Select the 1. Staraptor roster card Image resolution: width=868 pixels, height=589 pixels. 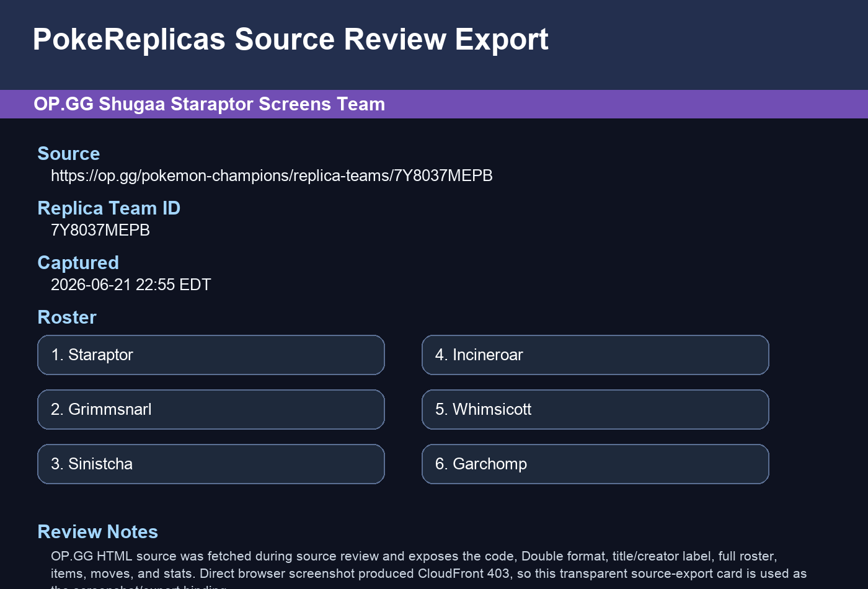pos(211,355)
